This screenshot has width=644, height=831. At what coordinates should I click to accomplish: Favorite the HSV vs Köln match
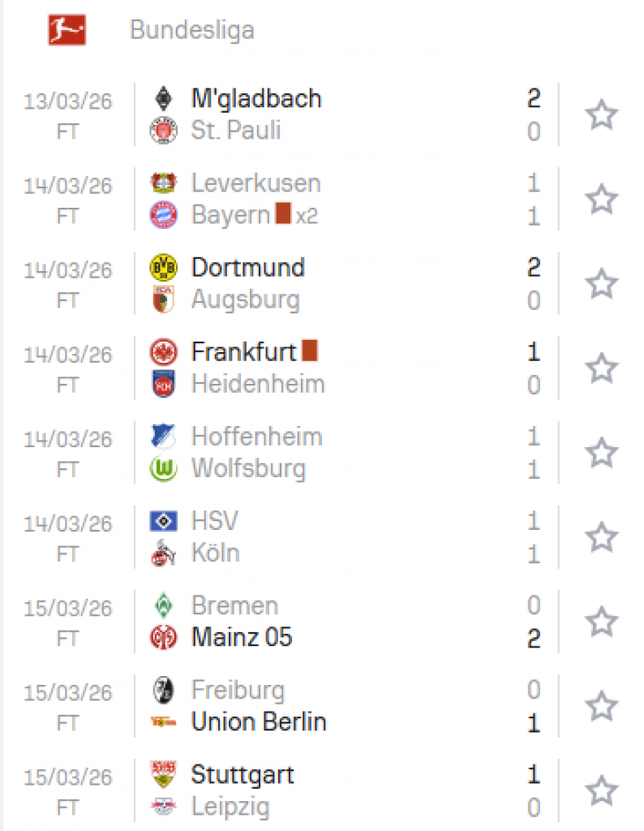601,536
